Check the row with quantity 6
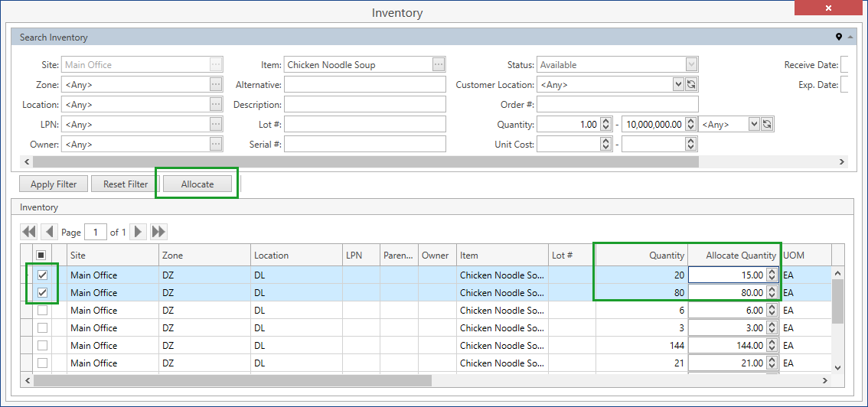This screenshot has width=868, height=407. tap(43, 310)
